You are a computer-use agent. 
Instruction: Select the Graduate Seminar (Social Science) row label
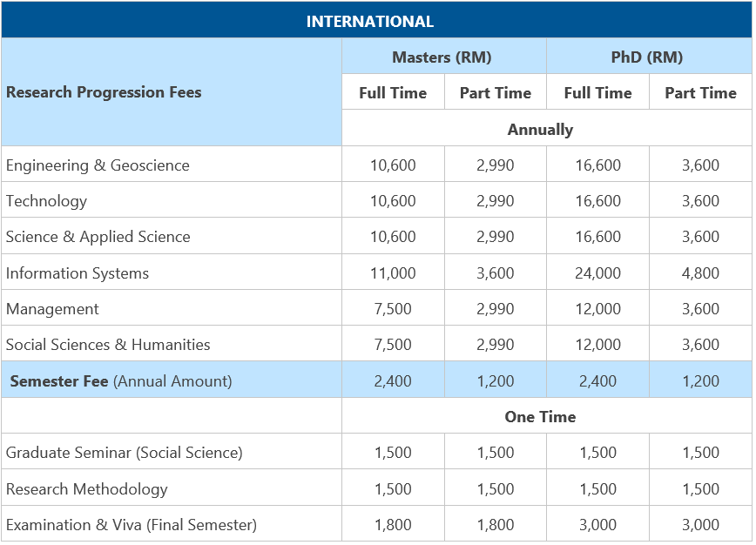coord(125,453)
